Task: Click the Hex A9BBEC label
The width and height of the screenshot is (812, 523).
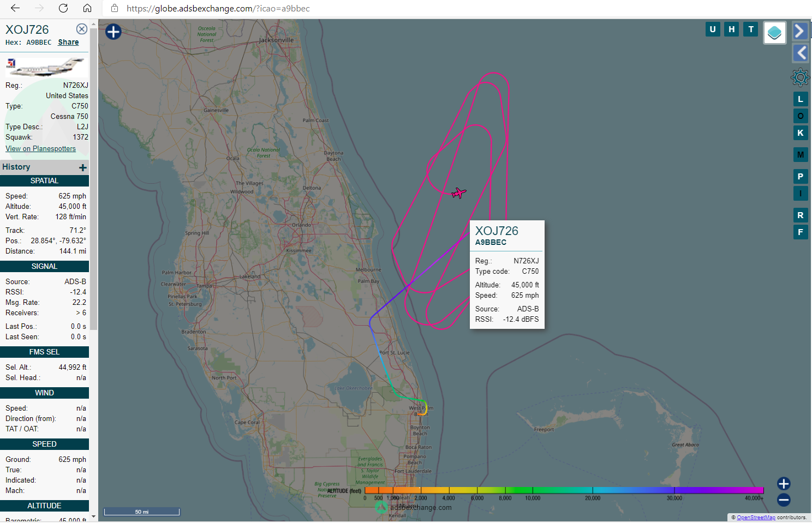Action: [28, 42]
